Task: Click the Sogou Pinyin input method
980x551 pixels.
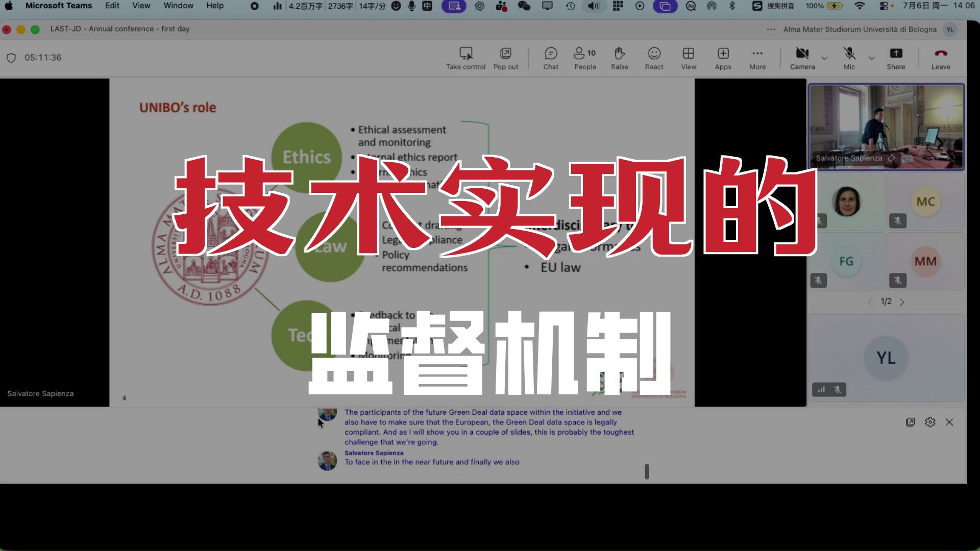Action: click(774, 6)
